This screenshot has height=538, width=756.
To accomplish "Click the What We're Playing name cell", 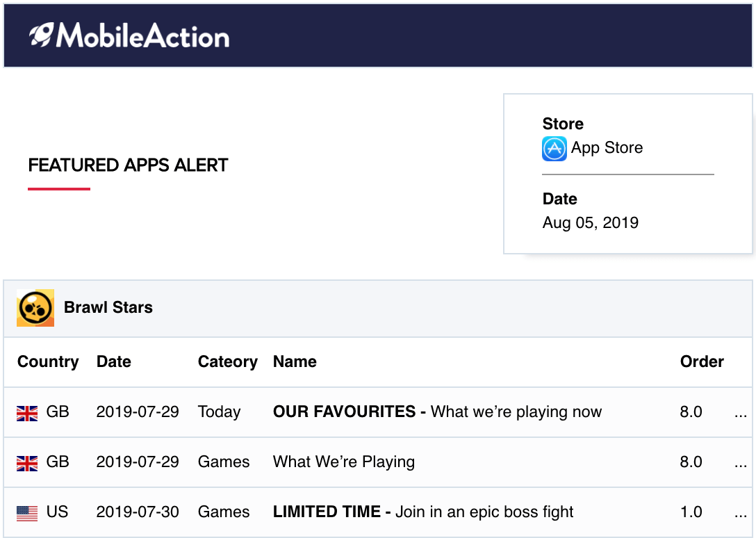I will (x=344, y=462).
